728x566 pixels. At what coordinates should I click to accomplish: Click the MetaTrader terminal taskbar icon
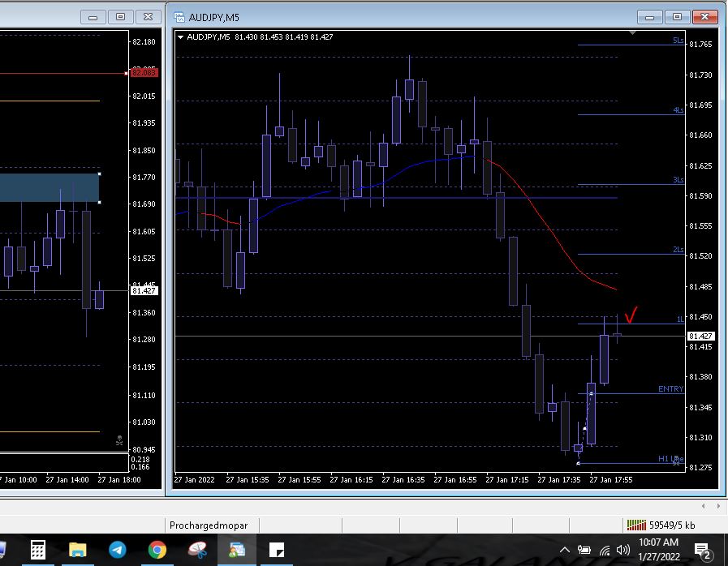point(237,550)
